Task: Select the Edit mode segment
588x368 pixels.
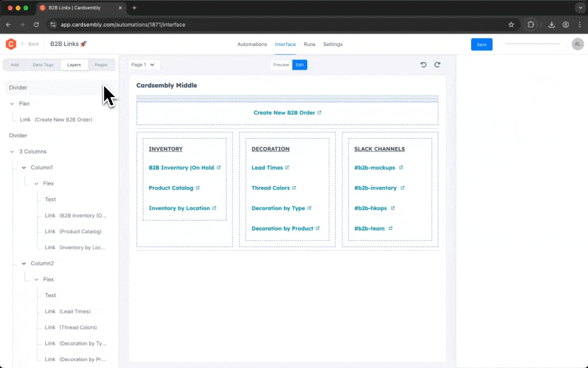Action: [x=300, y=64]
